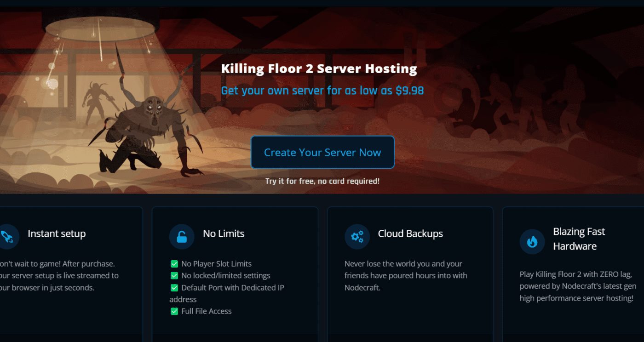This screenshot has width=644, height=342.
Task: Click the green check beside No locked/limited settings
Action: click(x=174, y=276)
